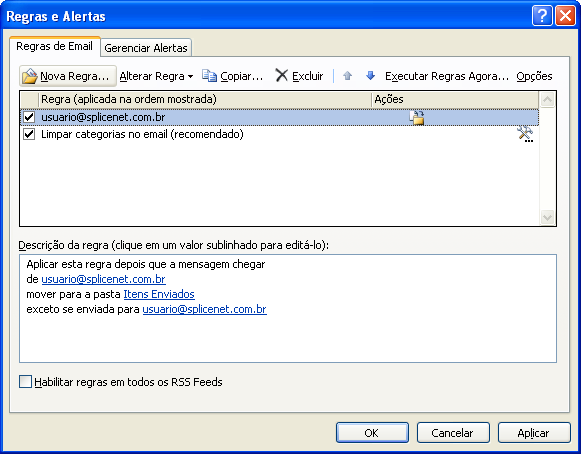Uncheck the usuario@splicenet.com.br rule checkbox
The width and height of the screenshot is (581, 454).
(29, 117)
